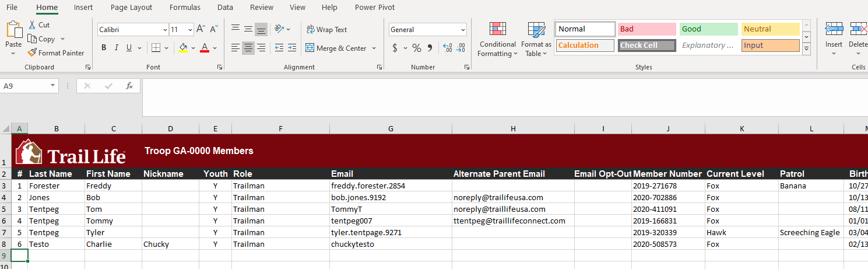868x269 pixels.
Task: Toggle Wrap Text
Action: coord(326,30)
